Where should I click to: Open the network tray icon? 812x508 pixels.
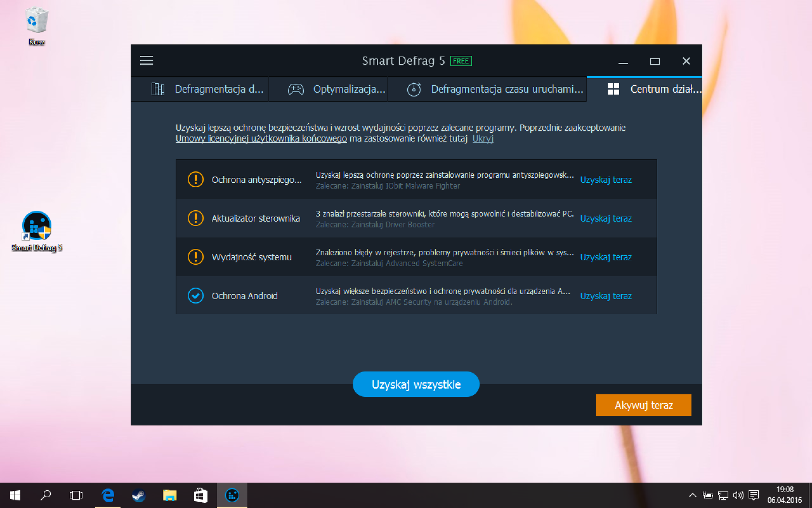[723, 495]
